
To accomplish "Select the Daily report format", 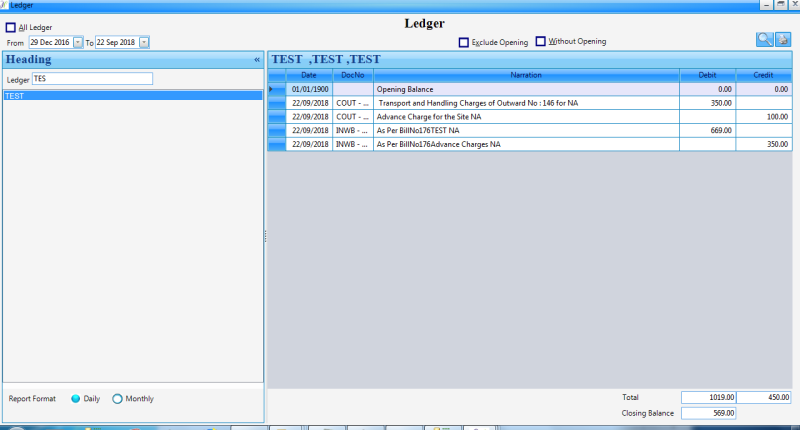I will coord(76,399).
